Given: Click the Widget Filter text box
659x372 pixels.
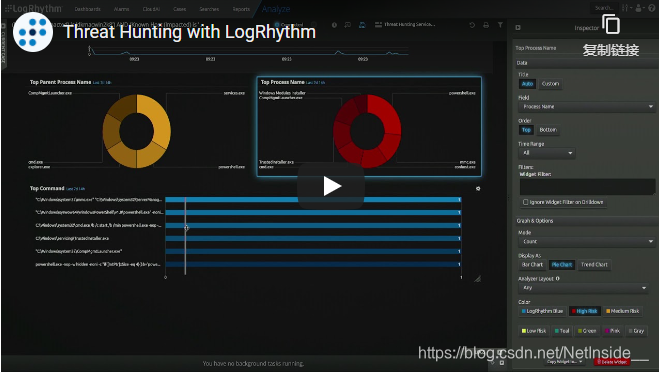Looking at the screenshot, I should click(587, 187).
